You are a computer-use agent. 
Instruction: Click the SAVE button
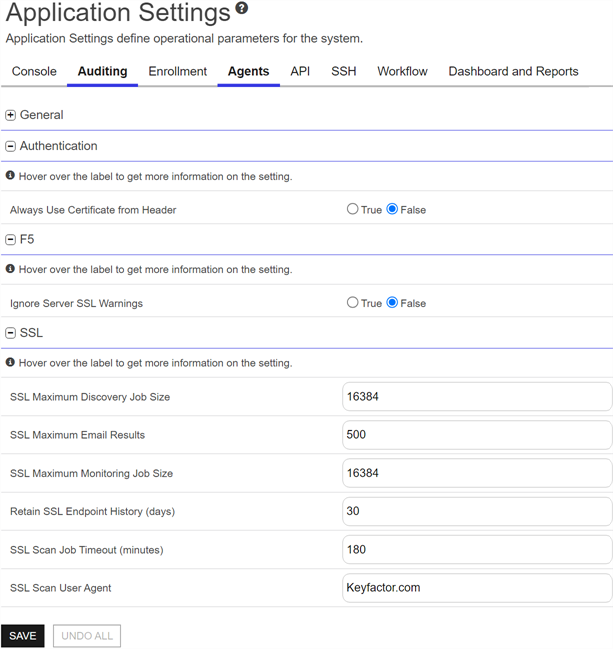click(22, 636)
